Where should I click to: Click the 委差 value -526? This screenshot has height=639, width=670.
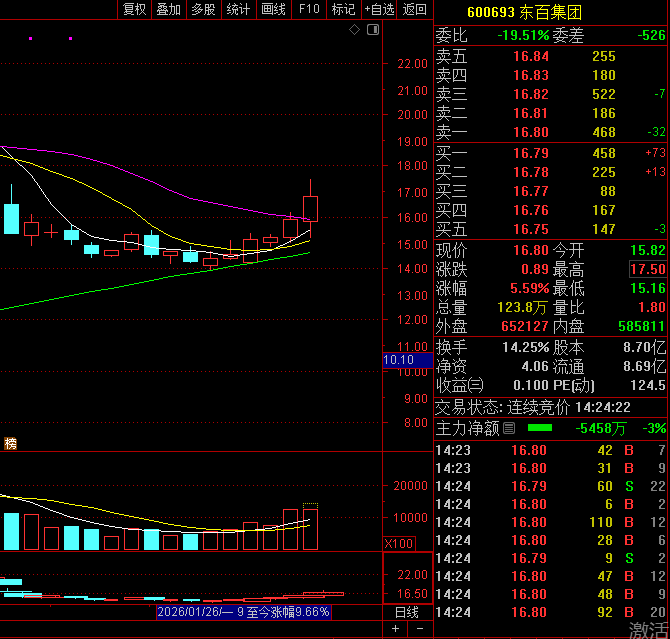coord(651,35)
